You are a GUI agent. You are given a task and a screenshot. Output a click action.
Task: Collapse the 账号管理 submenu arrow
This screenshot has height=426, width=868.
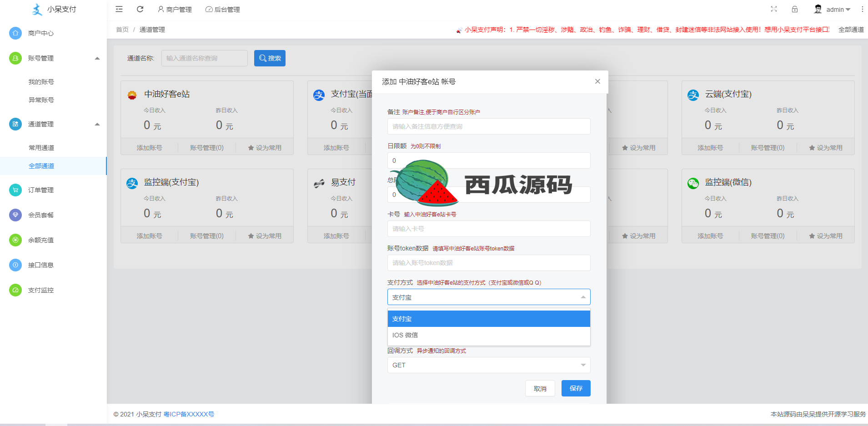97,58
